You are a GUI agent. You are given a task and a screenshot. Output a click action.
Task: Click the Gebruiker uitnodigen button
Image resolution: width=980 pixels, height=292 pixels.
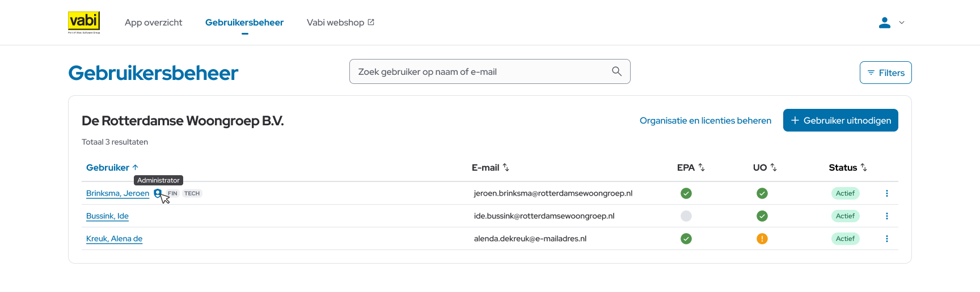point(840,120)
